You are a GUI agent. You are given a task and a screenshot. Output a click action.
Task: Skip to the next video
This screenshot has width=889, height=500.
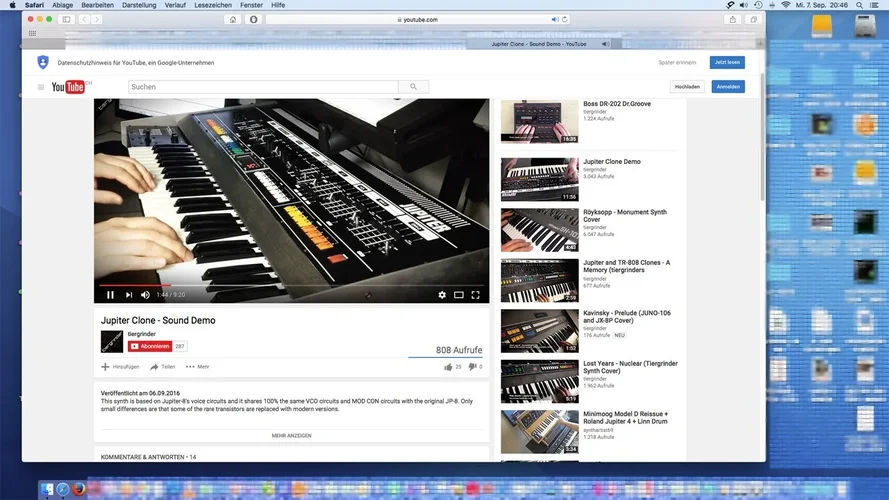tap(129, 295)
